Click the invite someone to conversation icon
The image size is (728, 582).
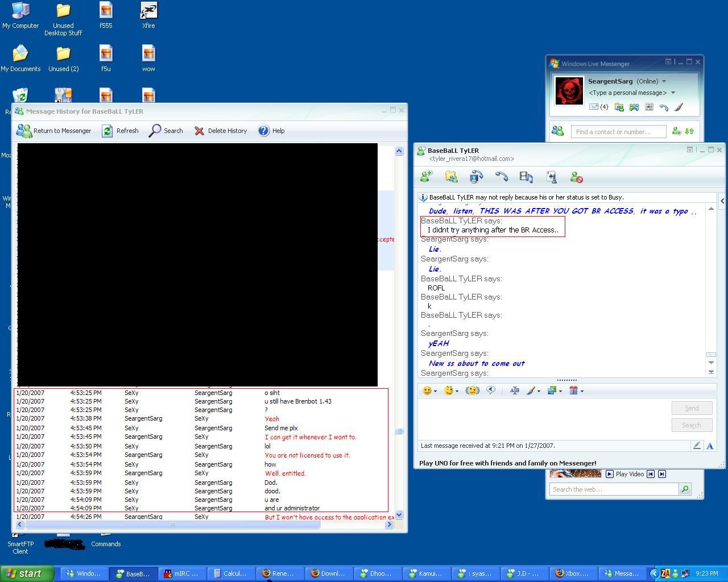[426, 177]
